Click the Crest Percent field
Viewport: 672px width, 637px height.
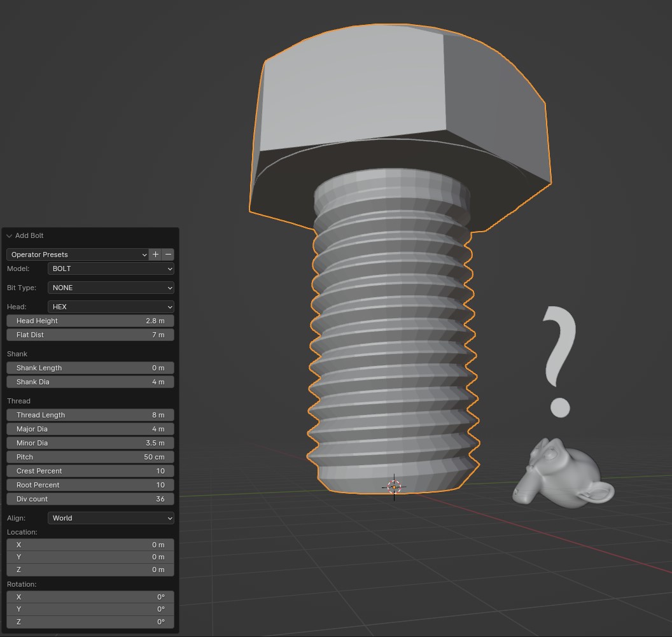pos(90,471)
